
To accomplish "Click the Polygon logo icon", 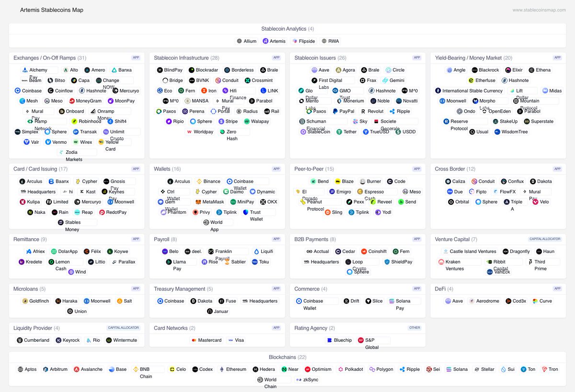I will point(372,369).
